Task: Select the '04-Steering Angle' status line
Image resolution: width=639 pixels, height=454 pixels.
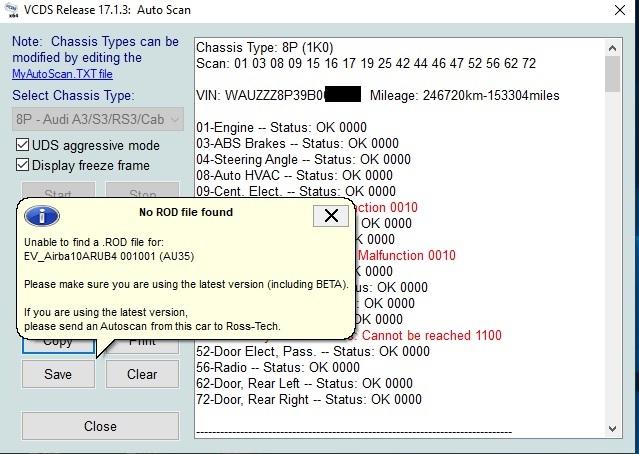Action: (303, 159)
